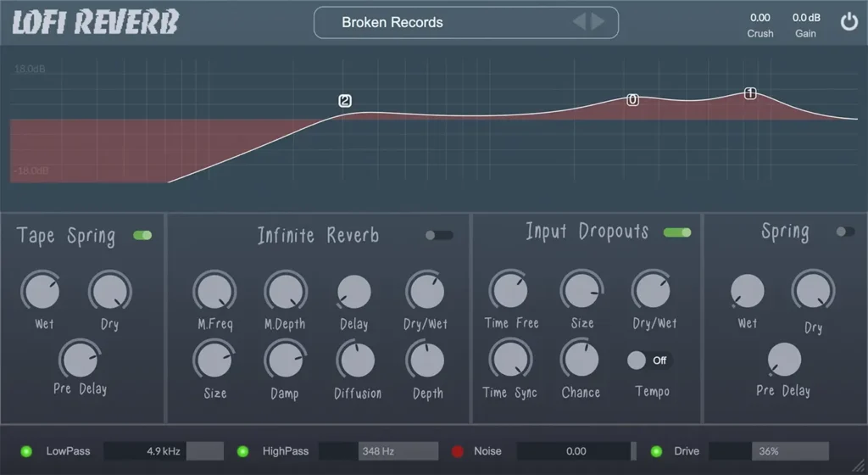
Task: Open the Broken Records preset selector
Action: (x=466, y=23)
